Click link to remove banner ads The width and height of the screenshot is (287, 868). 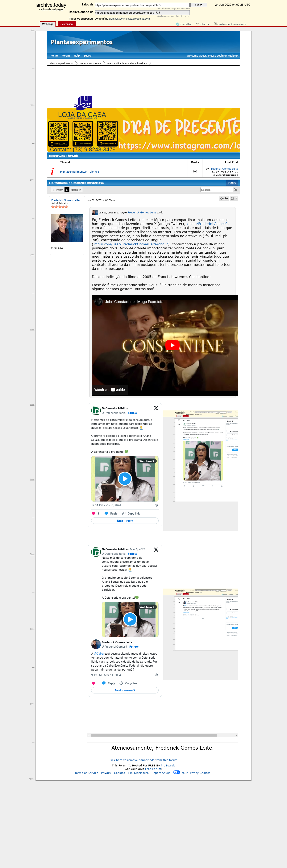(x=143, y=760)
